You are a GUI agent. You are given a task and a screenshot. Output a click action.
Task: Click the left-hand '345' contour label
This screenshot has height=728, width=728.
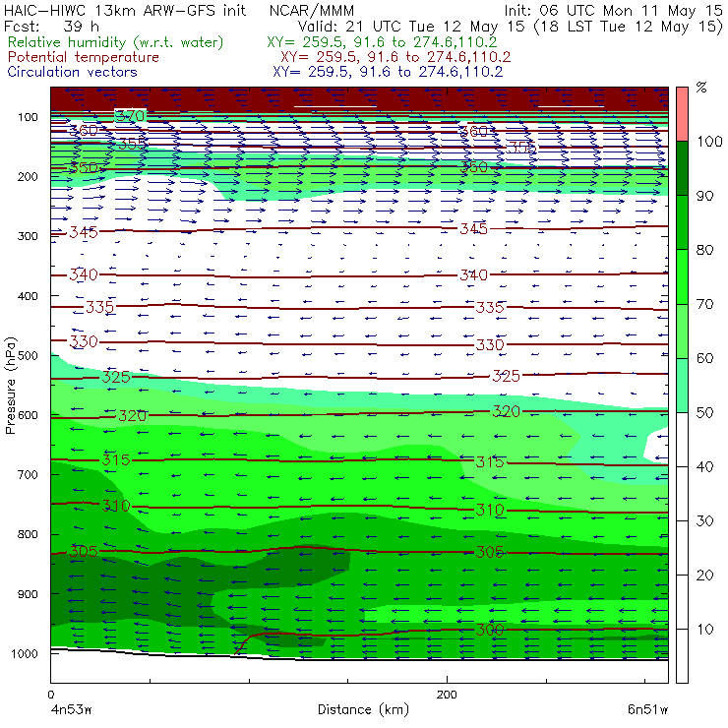[84, 232]
